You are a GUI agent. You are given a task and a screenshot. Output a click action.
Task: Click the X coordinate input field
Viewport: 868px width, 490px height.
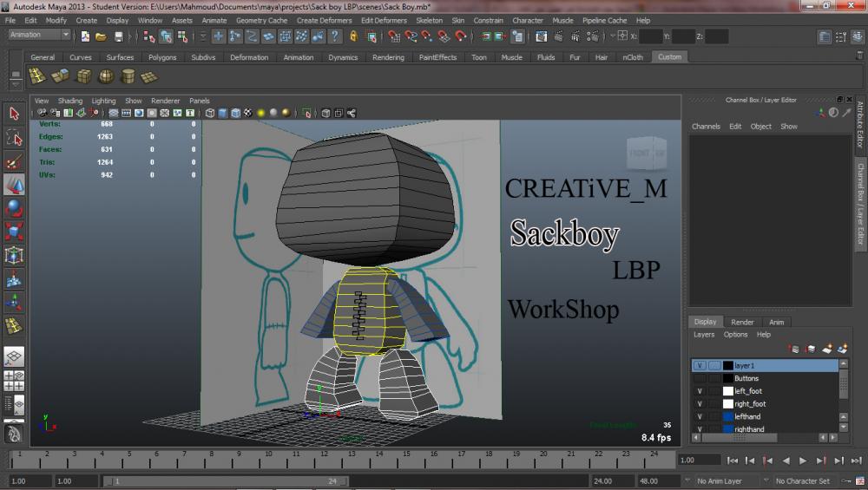tap(650, 36)
